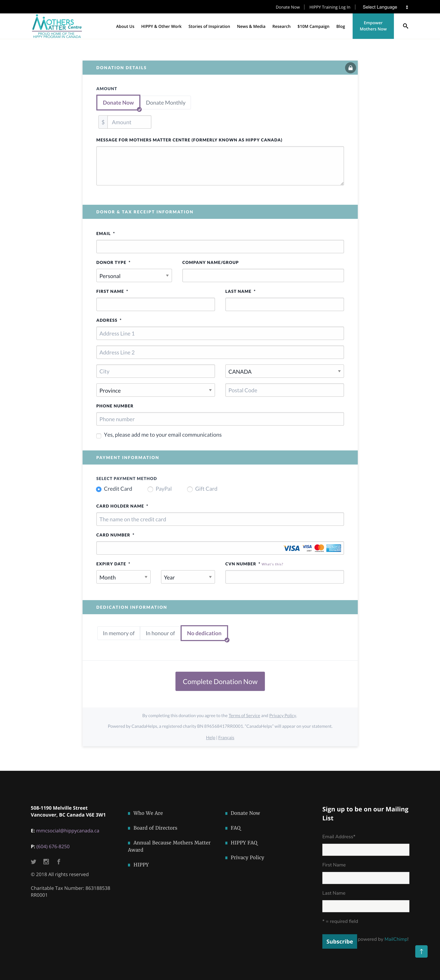Open the Stories of Inspiration menu
The width and height of the screenshot is (440, 980).
tap(209, 26)
